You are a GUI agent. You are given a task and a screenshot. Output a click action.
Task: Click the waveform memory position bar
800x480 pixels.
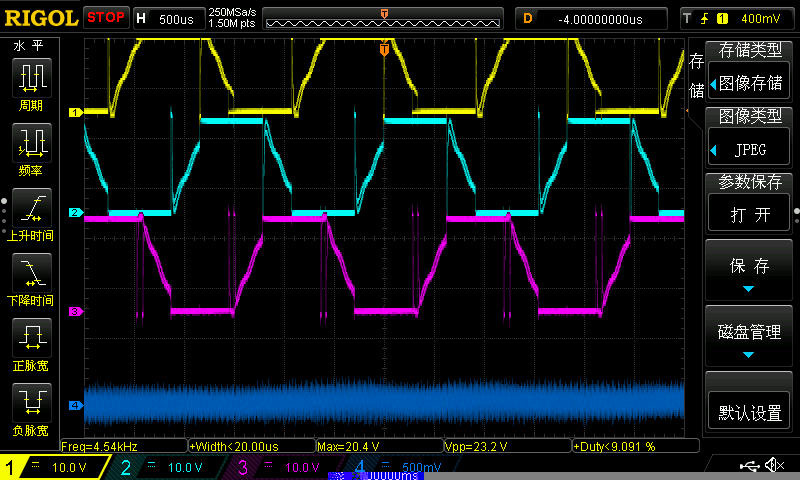(384, 19)
